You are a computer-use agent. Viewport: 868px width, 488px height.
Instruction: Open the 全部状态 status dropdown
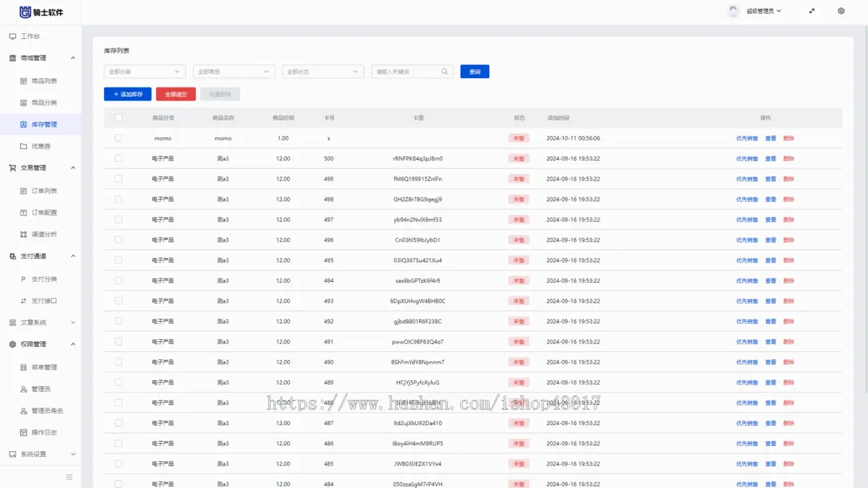(x=323, y=72)
